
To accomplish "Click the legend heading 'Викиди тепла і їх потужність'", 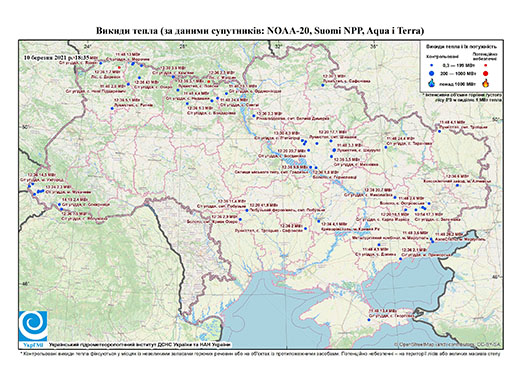I will pos(461,47).
